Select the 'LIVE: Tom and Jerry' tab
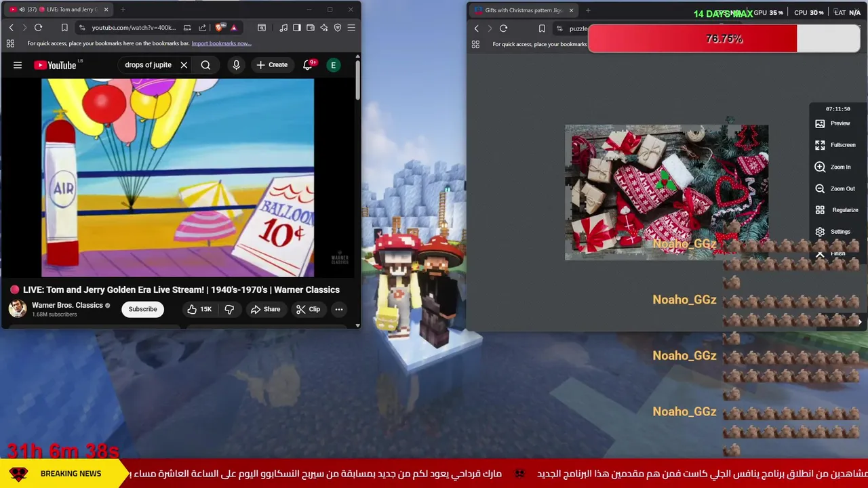Image resolution: width=868 pixels, height=488 pixels. coord(58,9)
